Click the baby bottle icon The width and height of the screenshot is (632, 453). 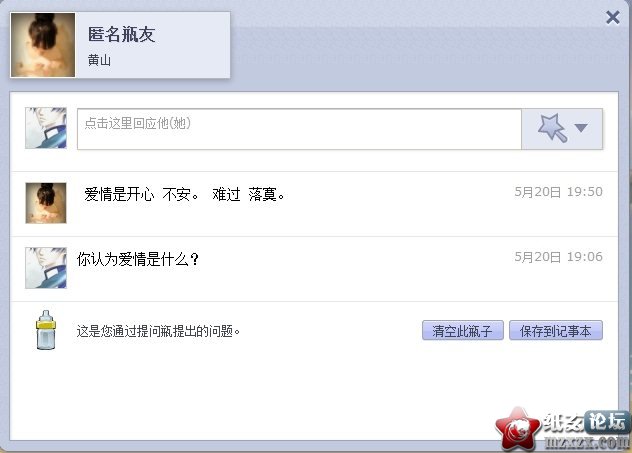pos(46,330)
